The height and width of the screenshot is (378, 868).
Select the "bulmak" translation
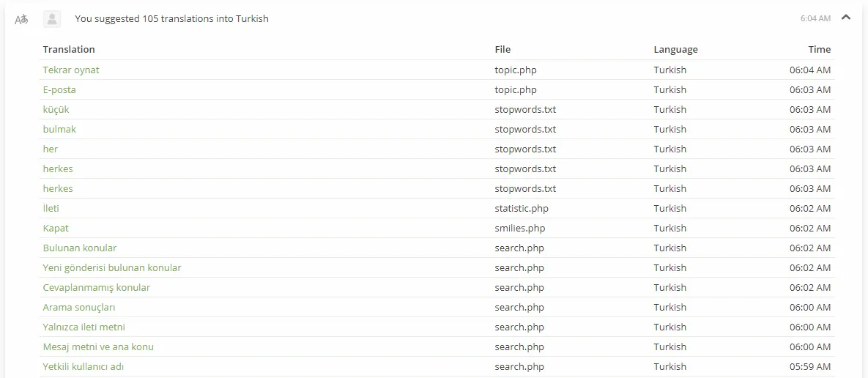(59, 129)
